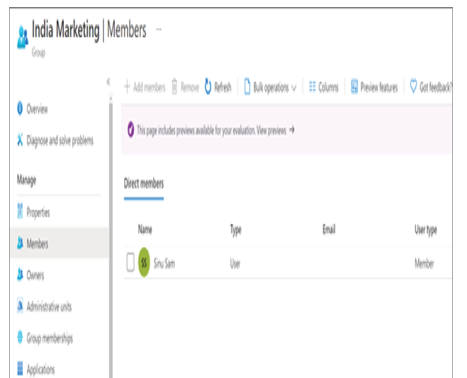Open Overview in the left menu

pos(37,109)
